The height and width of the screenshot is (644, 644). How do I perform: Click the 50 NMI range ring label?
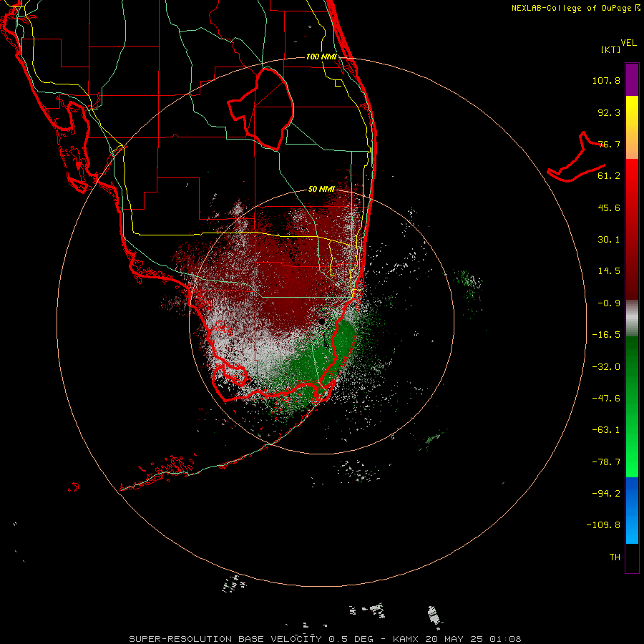[321, 190]
